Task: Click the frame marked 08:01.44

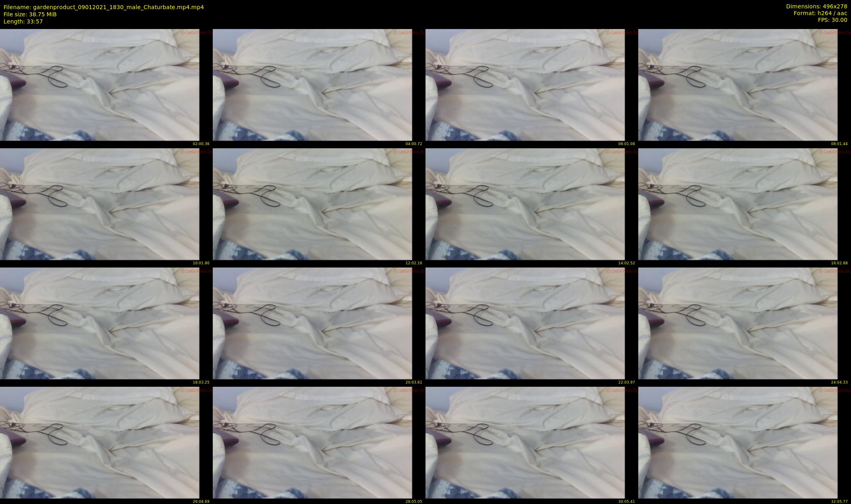Action: tap(738, 85)
